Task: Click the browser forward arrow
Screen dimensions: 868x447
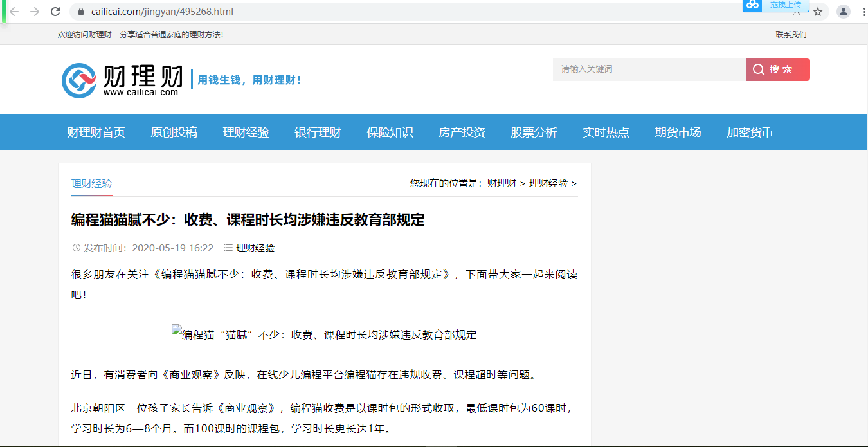Action: click(35, 12)
